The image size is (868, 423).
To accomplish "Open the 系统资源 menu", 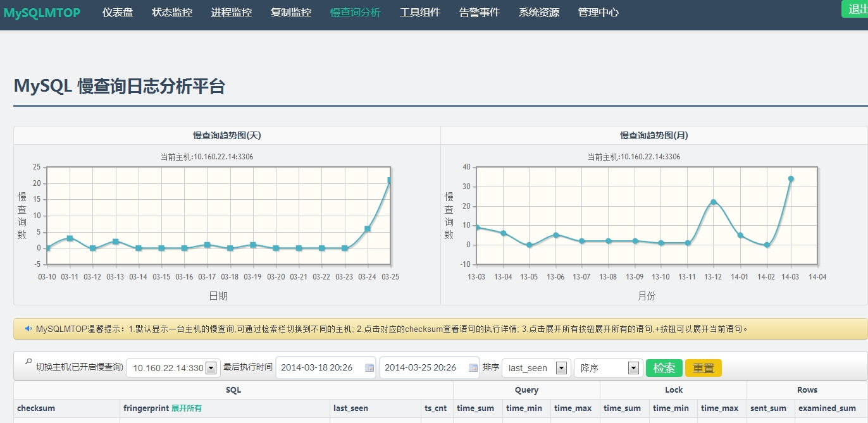I will (539, 12).
